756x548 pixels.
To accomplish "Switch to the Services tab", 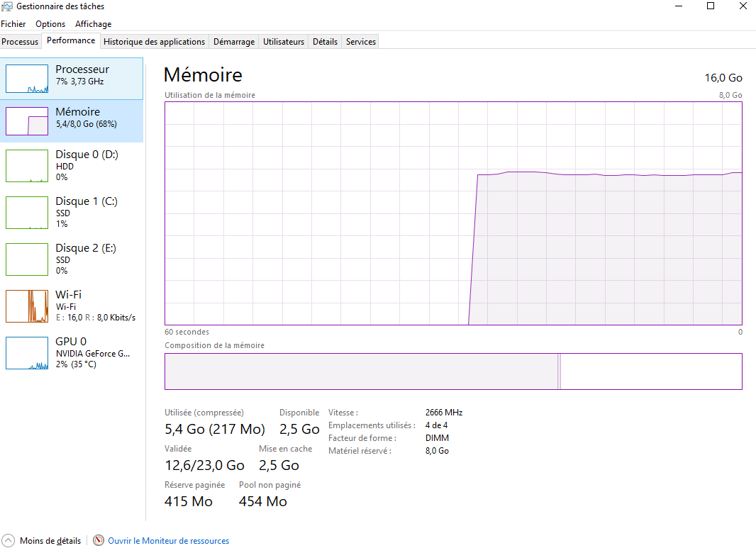I will pyautogui.click(x=361, y=41).
